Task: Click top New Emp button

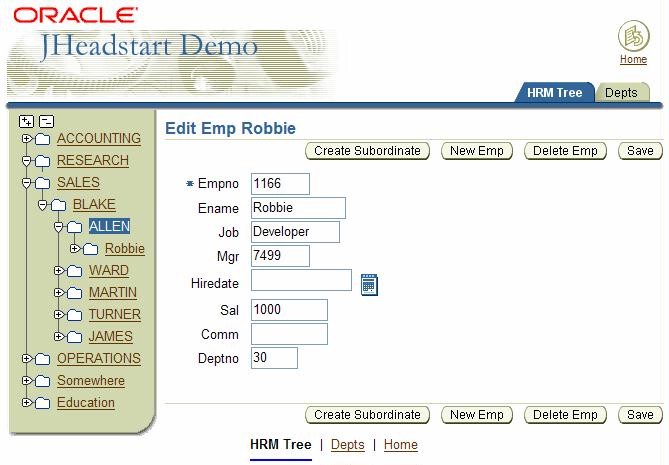Action: tap(477, 151)
